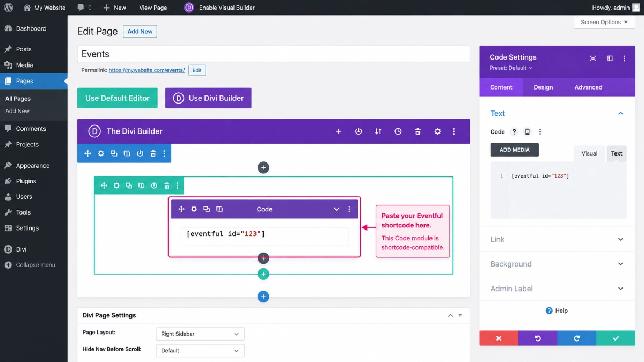Click plus icon in Divi Builder header

point(339,131)
